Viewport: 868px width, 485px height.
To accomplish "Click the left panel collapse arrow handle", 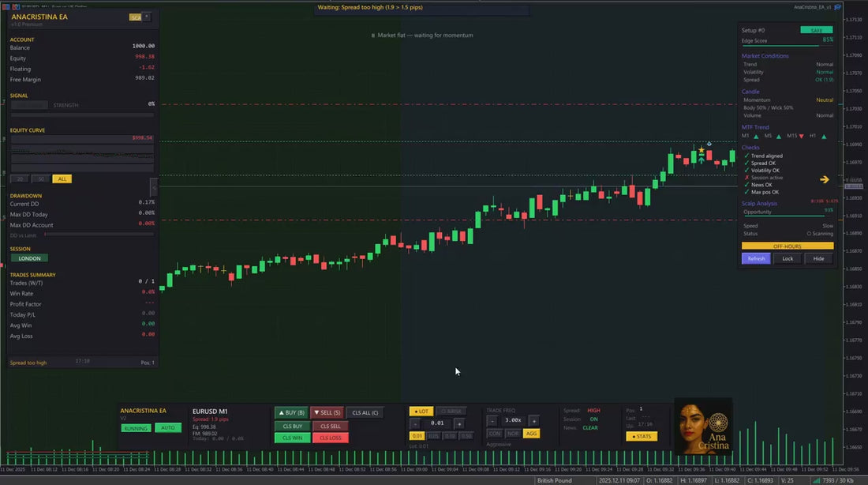I will click(154, 186).
